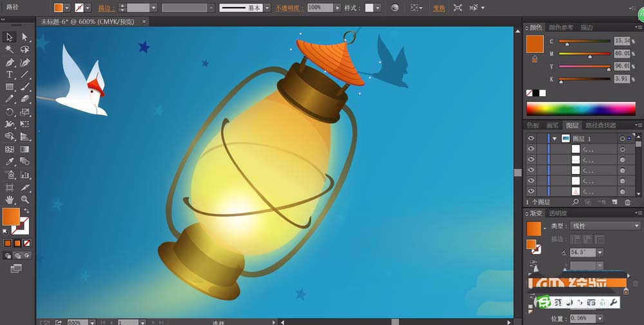The width and height of the screenshot is (644, 325).
Task: Select the Gradient tool in toolbox
Action: pyautogui.click(x=24, y=150)
